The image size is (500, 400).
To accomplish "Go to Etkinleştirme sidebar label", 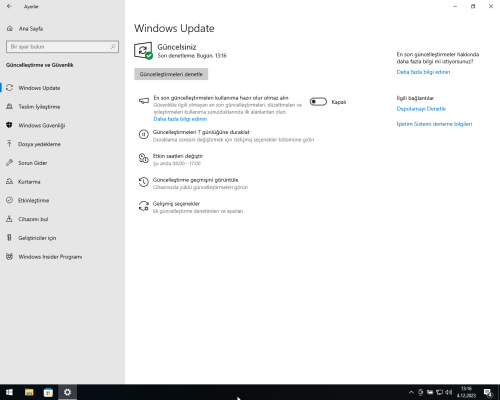I will (34, 200).
